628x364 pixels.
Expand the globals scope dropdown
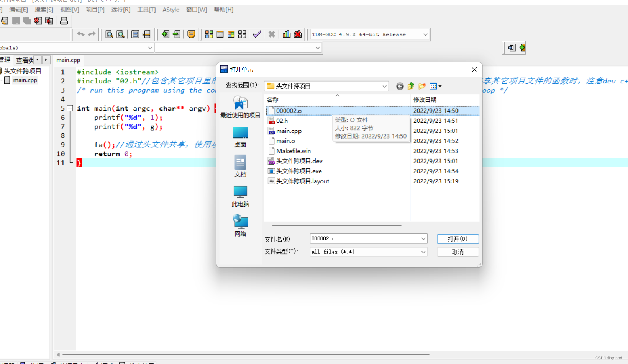coord(150,48)
